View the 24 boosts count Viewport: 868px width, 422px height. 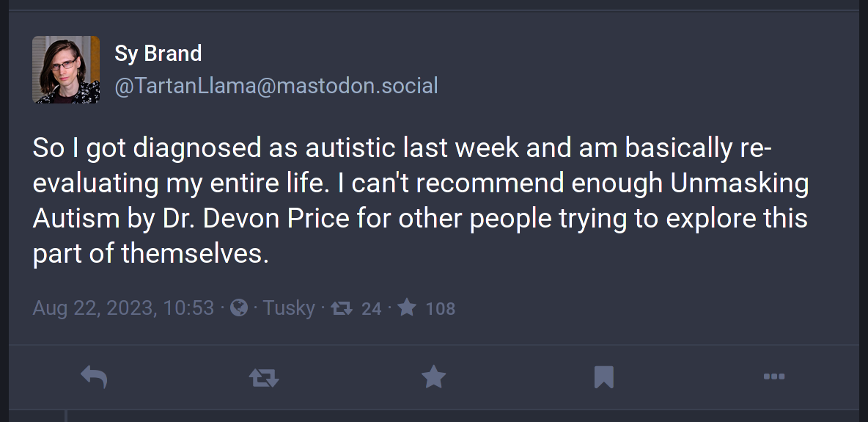point(371,308)
